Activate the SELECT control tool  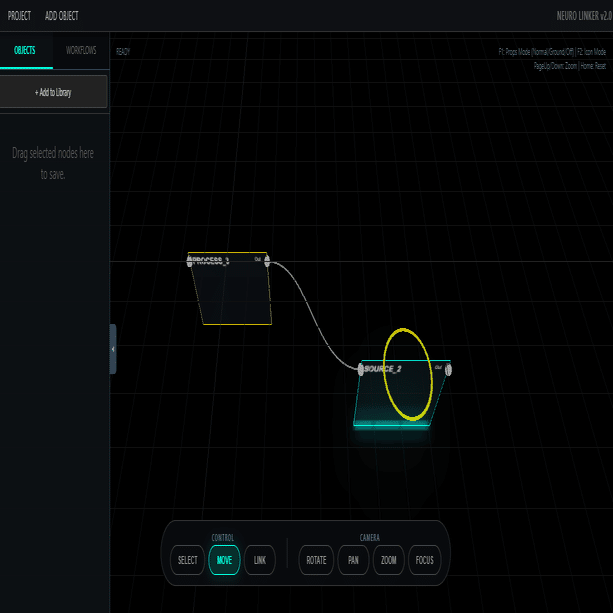[187, 560]
